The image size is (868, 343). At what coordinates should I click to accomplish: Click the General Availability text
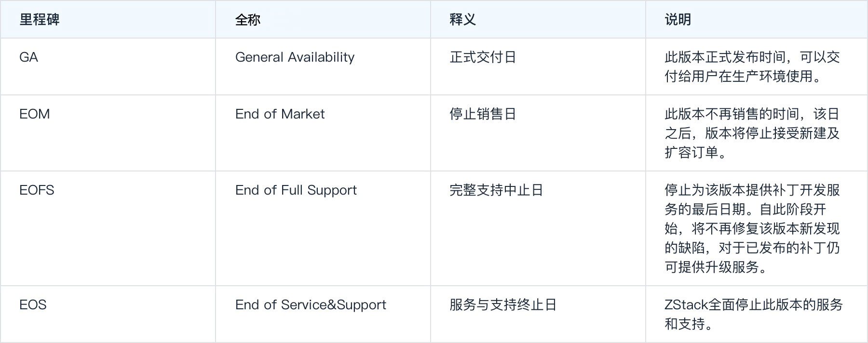pos(295,58)
